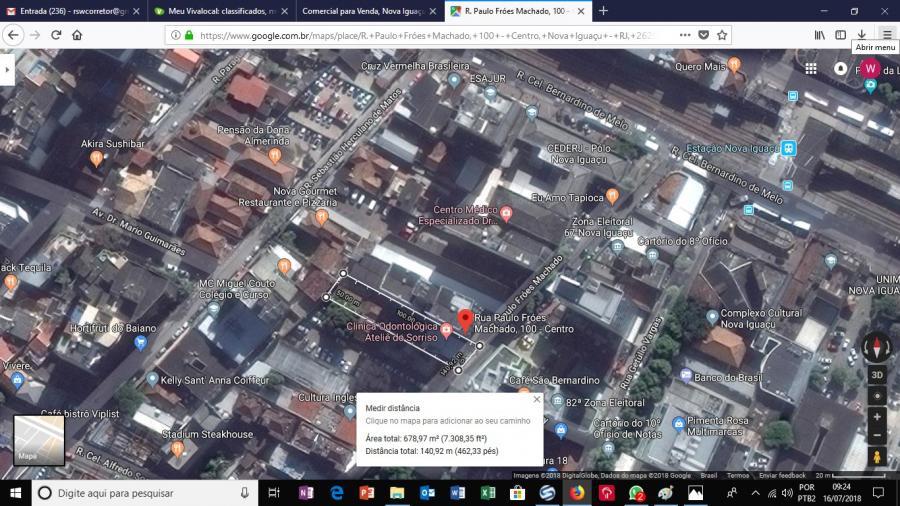Open the page actions ellipsis menu

point(684,34)
